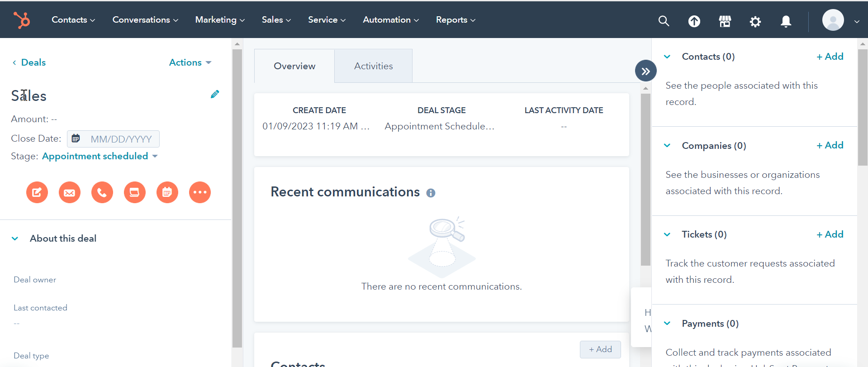Collapse the Companies section chevron
The width and height of the screenshot is (868, 367).
coord(667,146)
